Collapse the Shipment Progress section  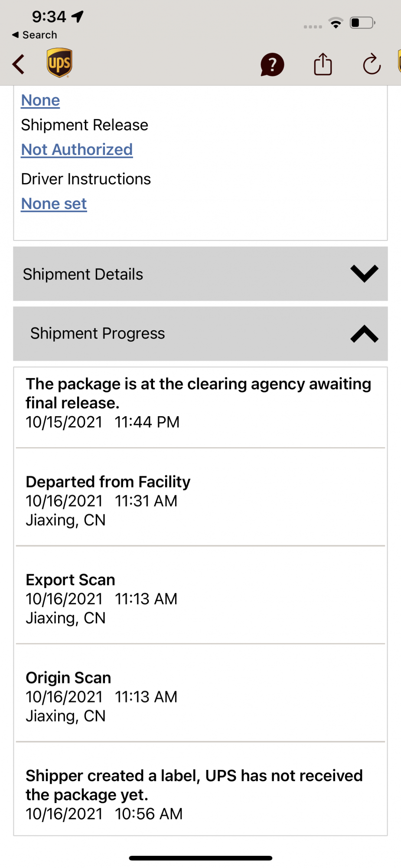click(200, 334)
